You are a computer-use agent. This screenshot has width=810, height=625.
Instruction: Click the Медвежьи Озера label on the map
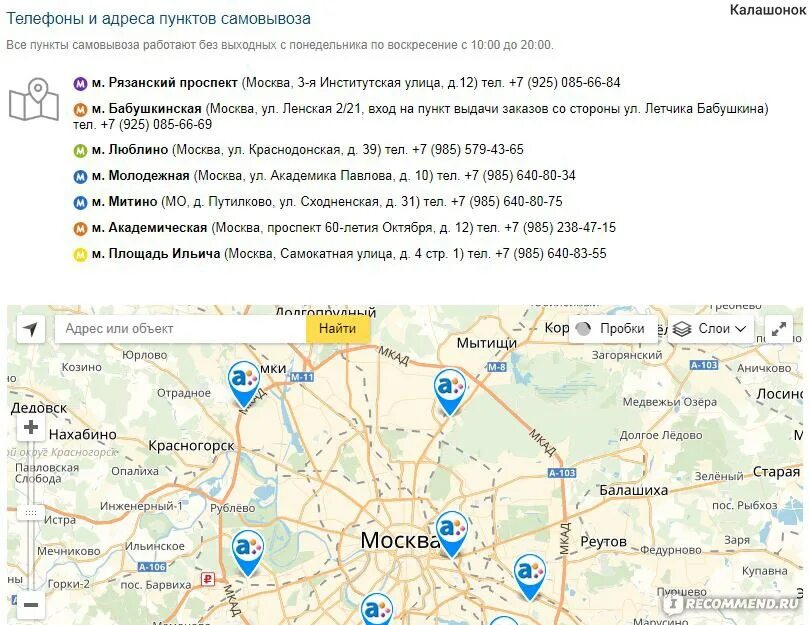click(x=669, y=402)
